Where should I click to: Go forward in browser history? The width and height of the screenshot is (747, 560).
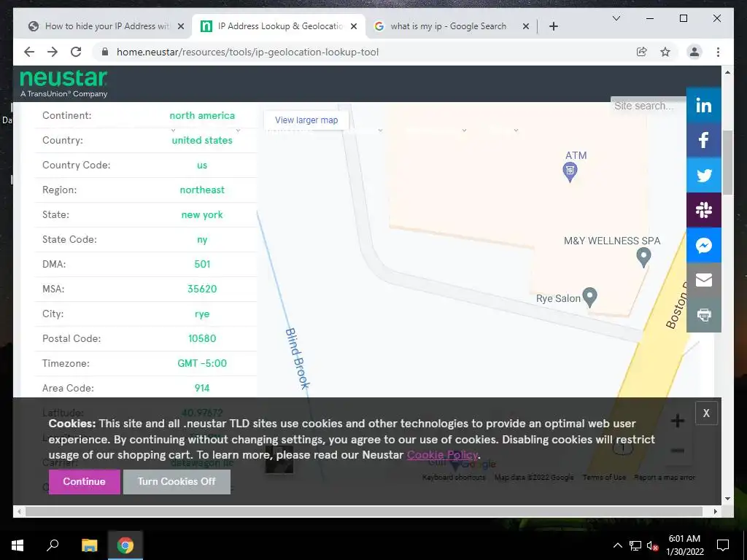53,52
